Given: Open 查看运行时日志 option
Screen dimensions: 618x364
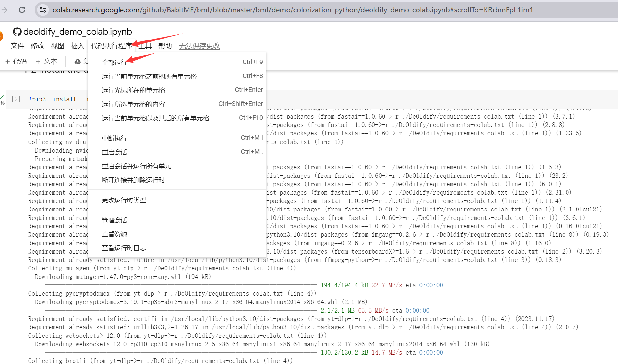Looking at the screenshot, I should coord(177,248).
